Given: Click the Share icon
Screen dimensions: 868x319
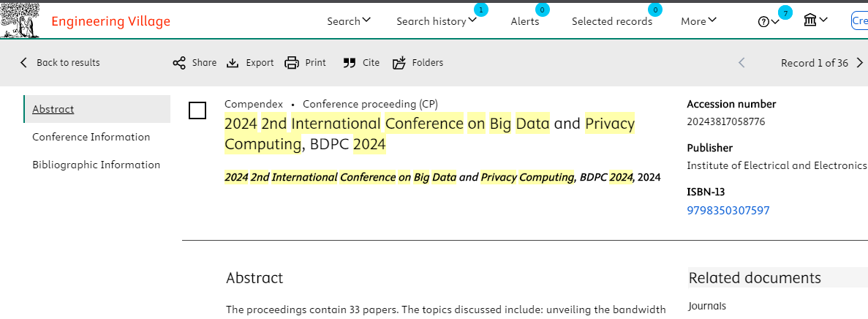Looking at the screenshot, I should (x=179, y=63).
